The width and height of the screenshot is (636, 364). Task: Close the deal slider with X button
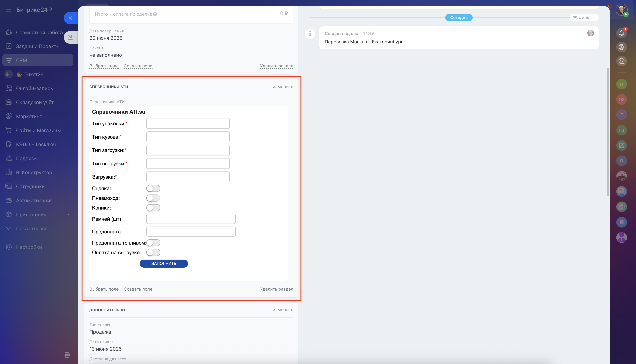[x=71, y=18]
